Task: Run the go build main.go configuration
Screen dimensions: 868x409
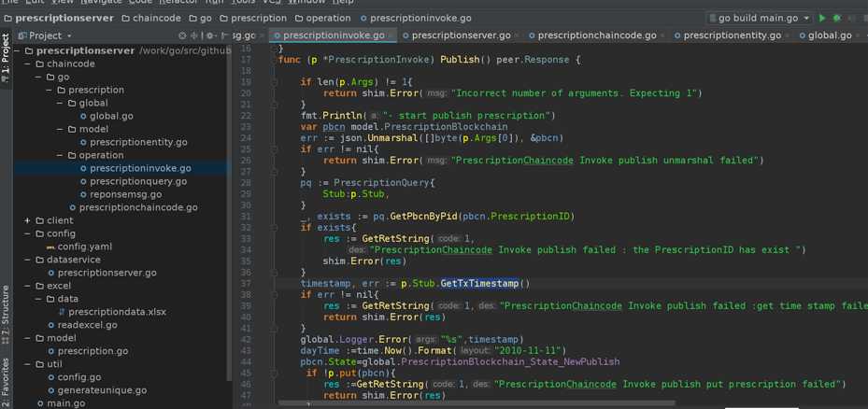Action: click(x=822, y=19)
